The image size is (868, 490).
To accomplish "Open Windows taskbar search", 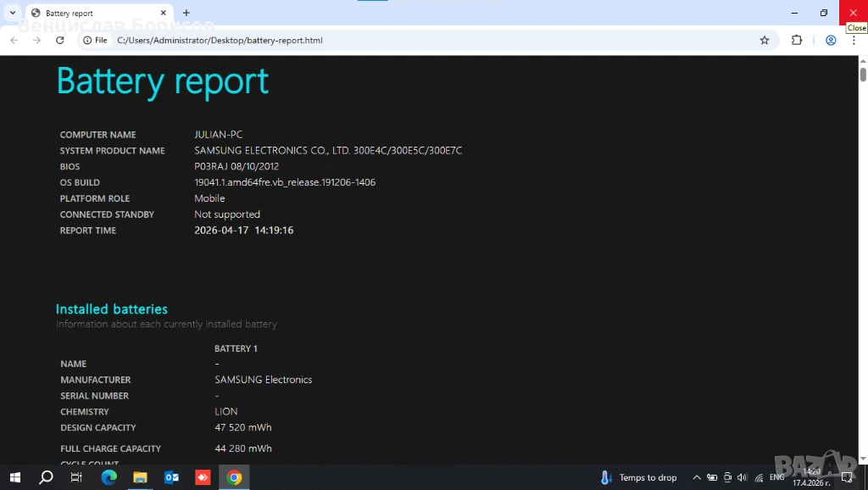I will (x=46, y=477).
